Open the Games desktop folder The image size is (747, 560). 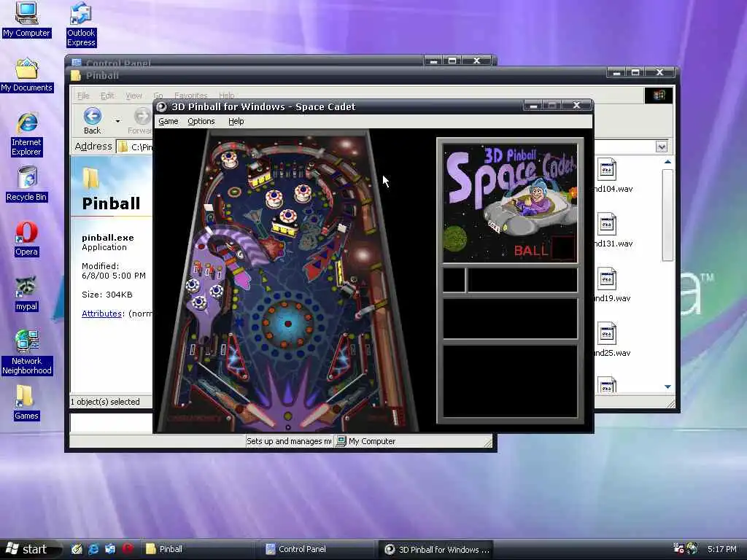26,402
